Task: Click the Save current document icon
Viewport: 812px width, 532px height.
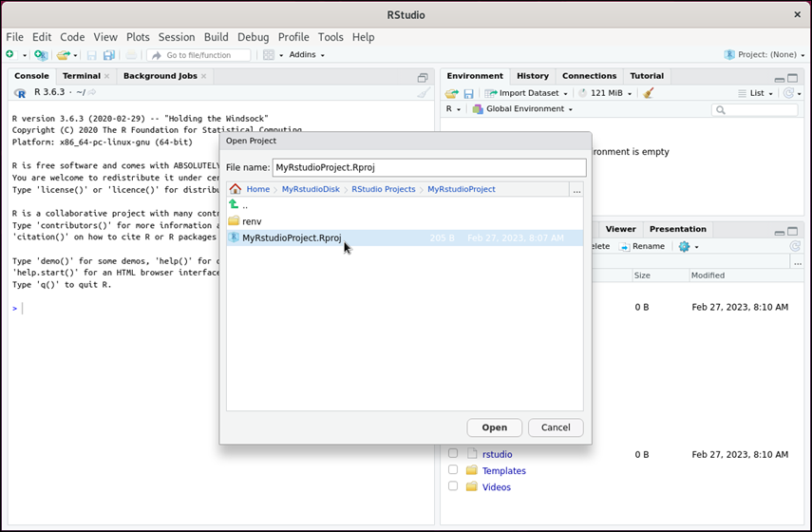Action: point(92,55)
